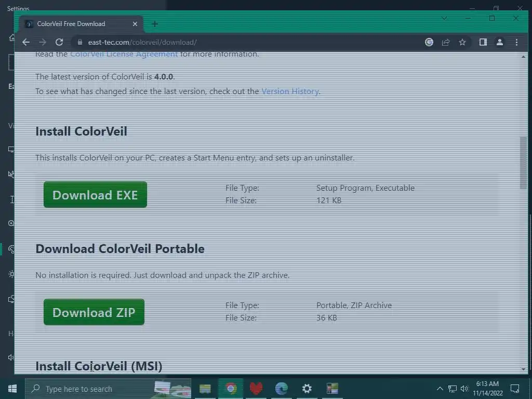The image size is (532, 399).
Task: Open the ColorVeil License Agreement link
Action: tap(124, 54)
